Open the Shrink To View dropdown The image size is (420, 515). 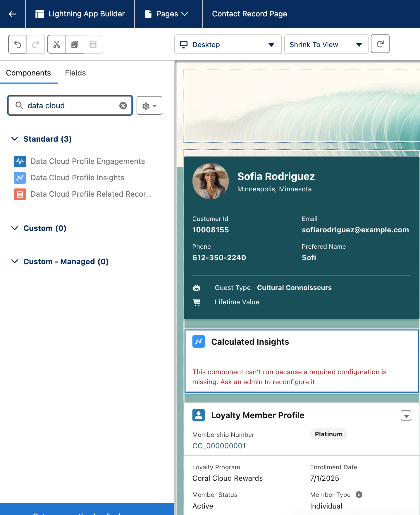tap(326, 44)
